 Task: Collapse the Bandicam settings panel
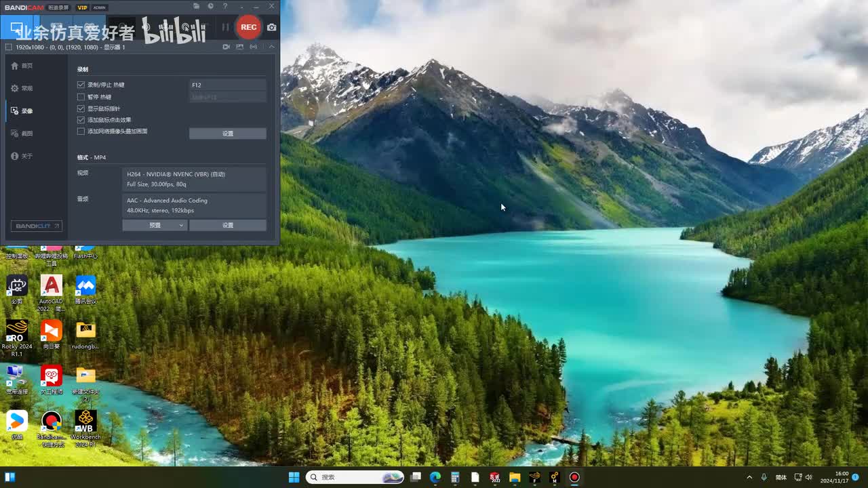pos(272,47)
